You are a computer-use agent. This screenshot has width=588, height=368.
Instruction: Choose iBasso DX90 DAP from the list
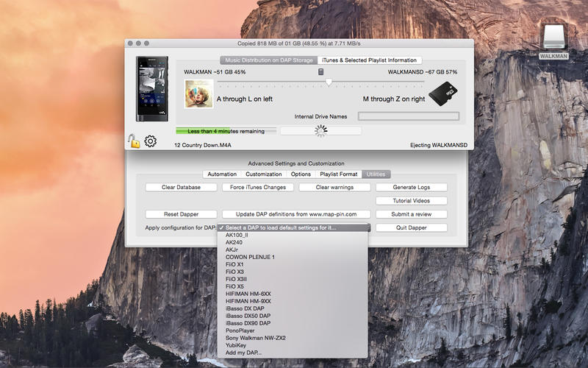293,323
